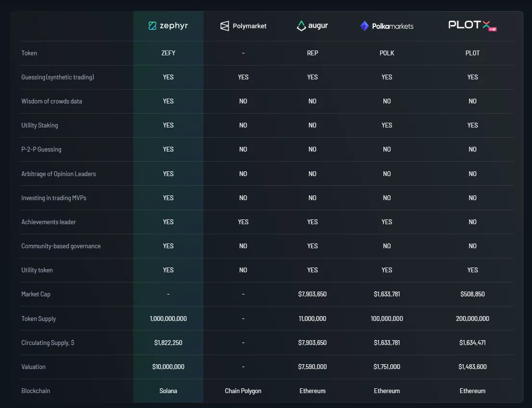The height and width of the screenshot is (408, 532).
Task: Select Polkamarkets Market Cap $1,633,781
Action: 387,294
